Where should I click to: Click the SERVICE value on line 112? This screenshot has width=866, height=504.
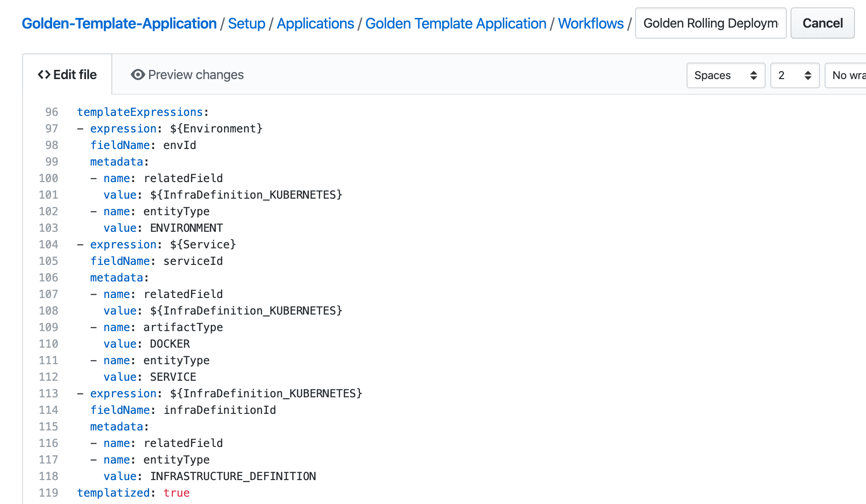(173, 377)
